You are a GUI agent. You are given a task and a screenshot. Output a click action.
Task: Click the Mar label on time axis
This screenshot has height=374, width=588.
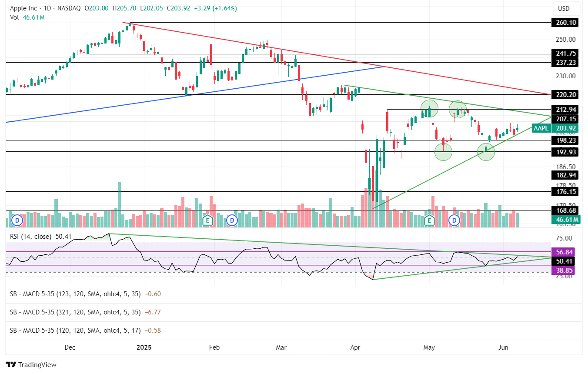point(281,347)
